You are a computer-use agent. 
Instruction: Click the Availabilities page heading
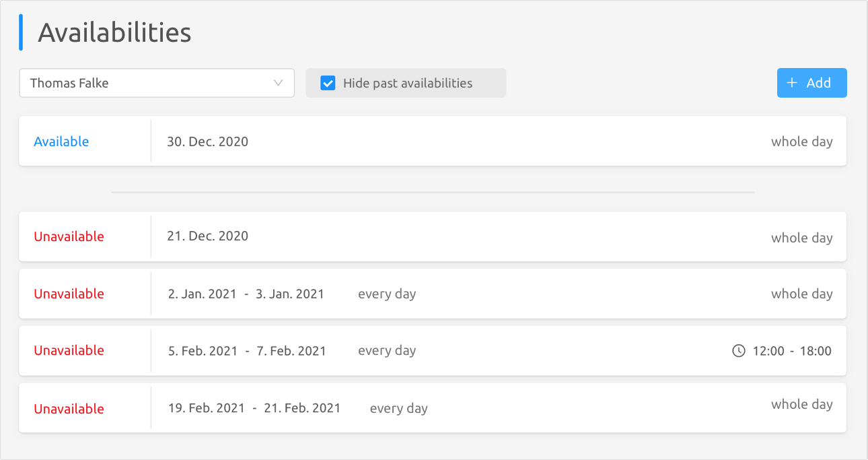point(114,32)
